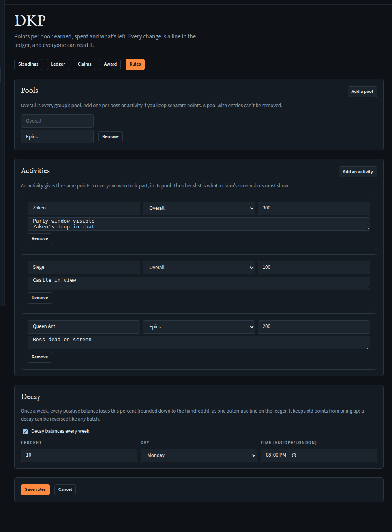Remove the Siege activity
This screenshot has width=392, height=532.
pyautogui.click(x=40, y=298)
